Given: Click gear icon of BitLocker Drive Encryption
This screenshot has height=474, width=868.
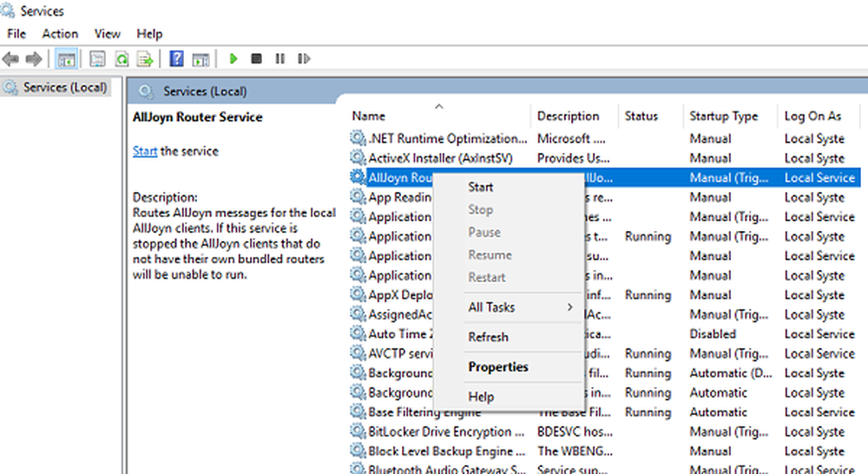Looking at the screenshot, I should click(x=358, y=431).
